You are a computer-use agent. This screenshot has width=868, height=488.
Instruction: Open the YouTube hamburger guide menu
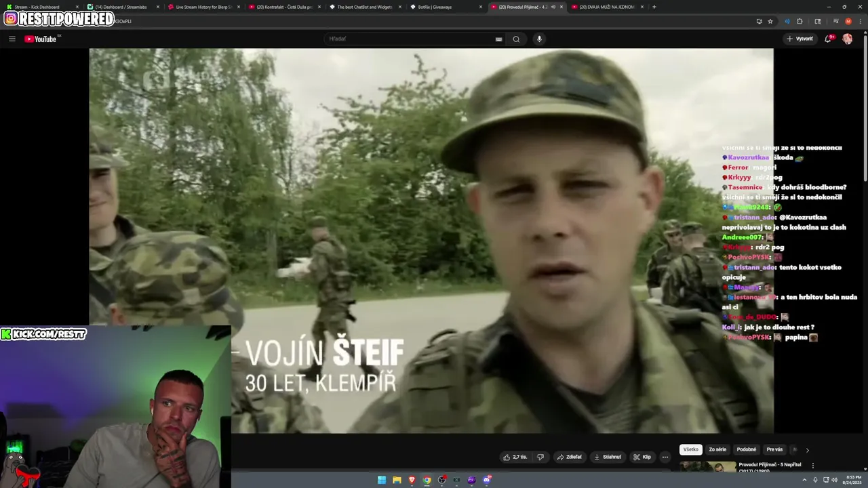pyautogui.click(x=12, y=39)
